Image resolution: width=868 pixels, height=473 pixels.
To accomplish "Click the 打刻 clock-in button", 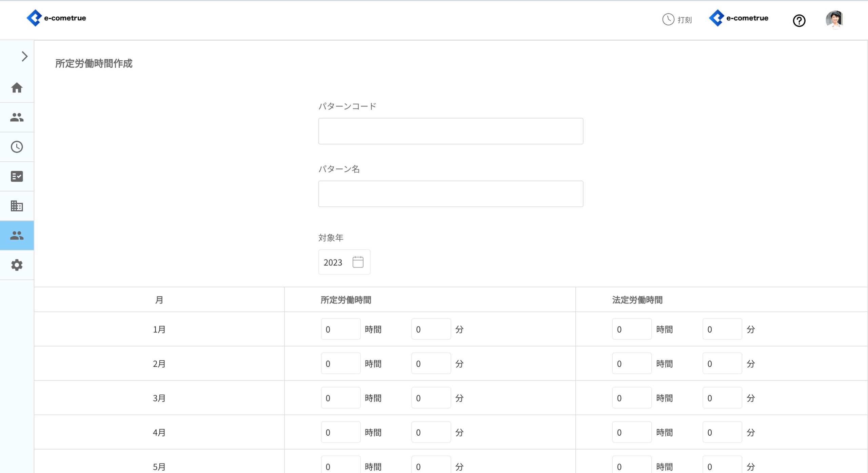I will (x=677, y=20).
